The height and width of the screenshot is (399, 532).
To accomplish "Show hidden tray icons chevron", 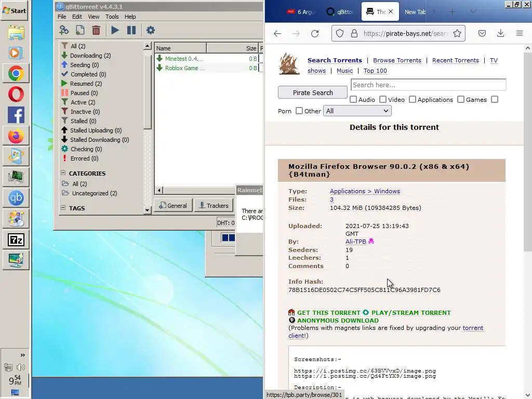I will tap(23, 355).
